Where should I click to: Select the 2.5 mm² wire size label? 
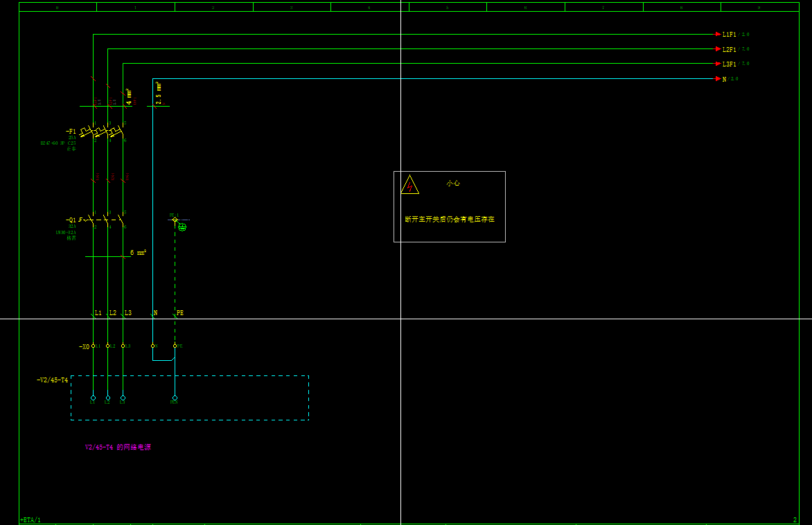(x=159, y=94)
